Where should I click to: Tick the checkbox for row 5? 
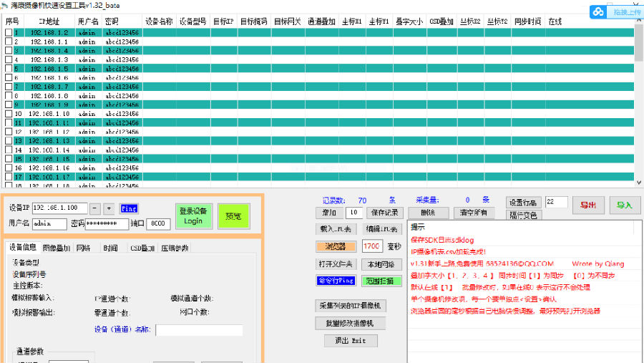8,69
